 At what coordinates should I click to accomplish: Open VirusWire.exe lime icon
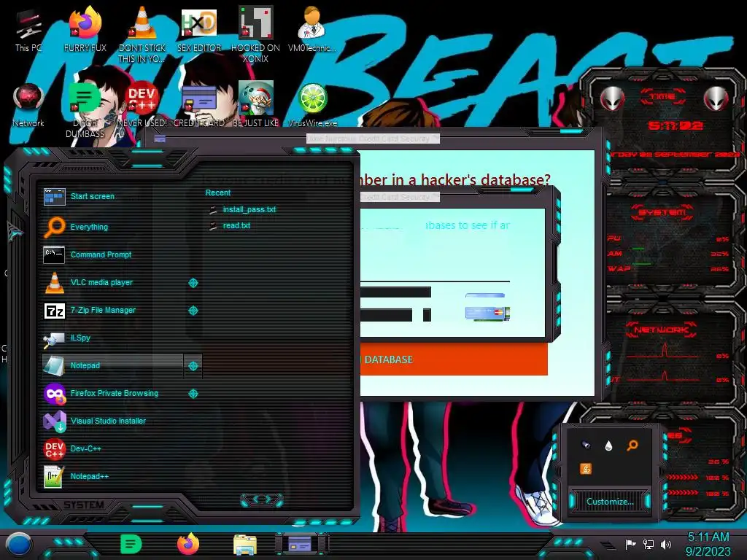click(x=312, y=106)
